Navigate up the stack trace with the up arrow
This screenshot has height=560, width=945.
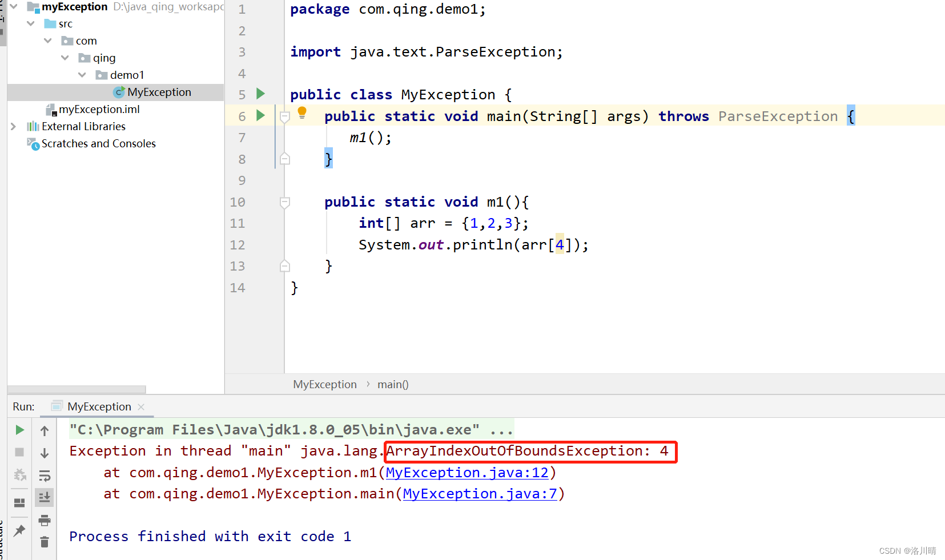click(x=45, y=430)
